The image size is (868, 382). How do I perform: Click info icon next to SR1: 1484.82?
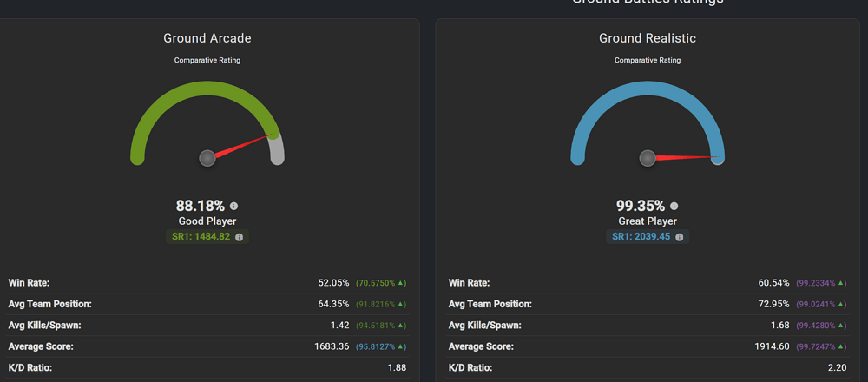(240, 237)
